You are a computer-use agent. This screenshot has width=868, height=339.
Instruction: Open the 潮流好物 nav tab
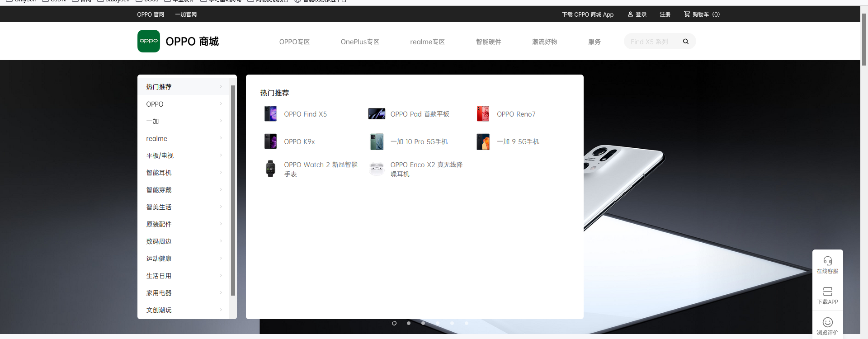(544, 42)
